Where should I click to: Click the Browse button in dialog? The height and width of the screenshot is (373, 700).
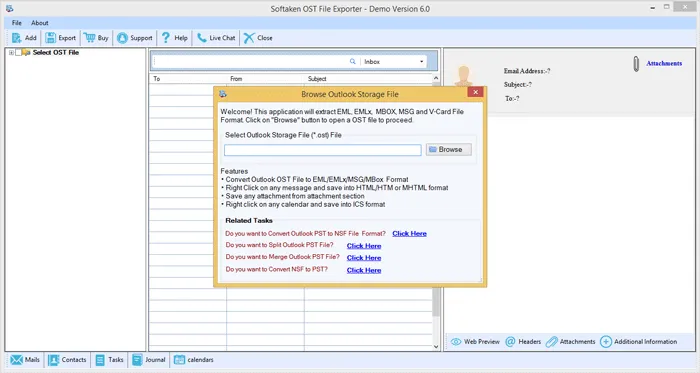pos(449,149)
